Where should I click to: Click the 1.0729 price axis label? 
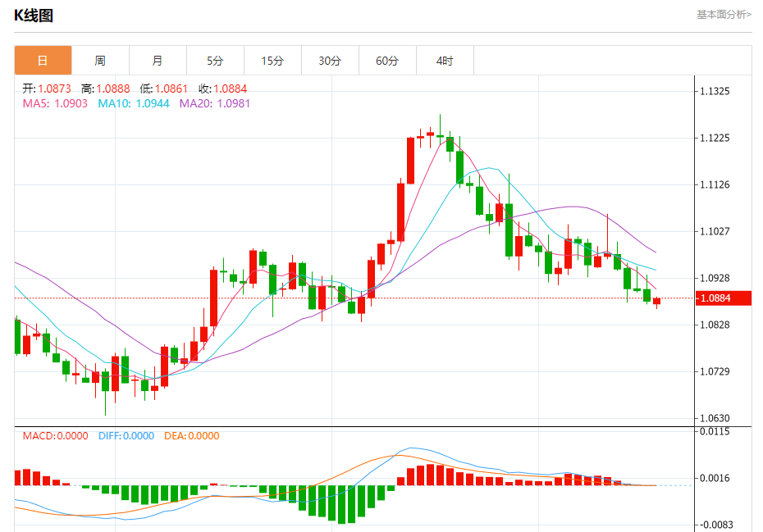tap(715, 371)
